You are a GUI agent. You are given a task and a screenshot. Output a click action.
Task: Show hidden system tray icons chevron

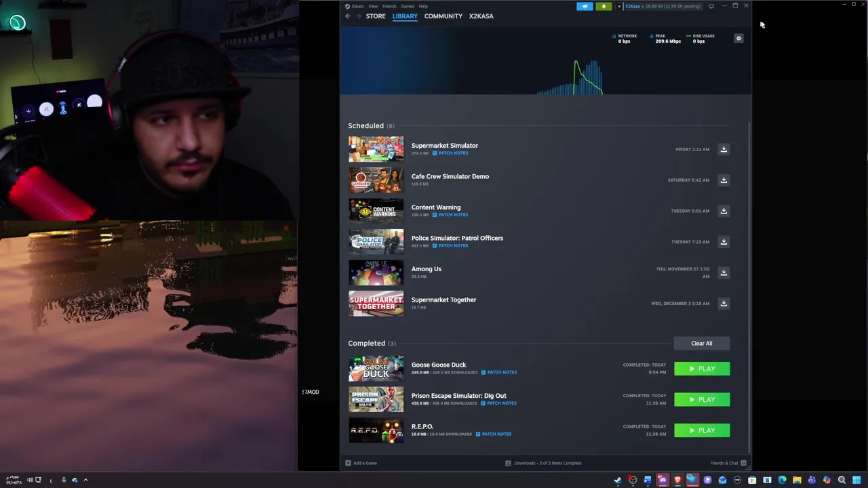click(x=85, y=480)
